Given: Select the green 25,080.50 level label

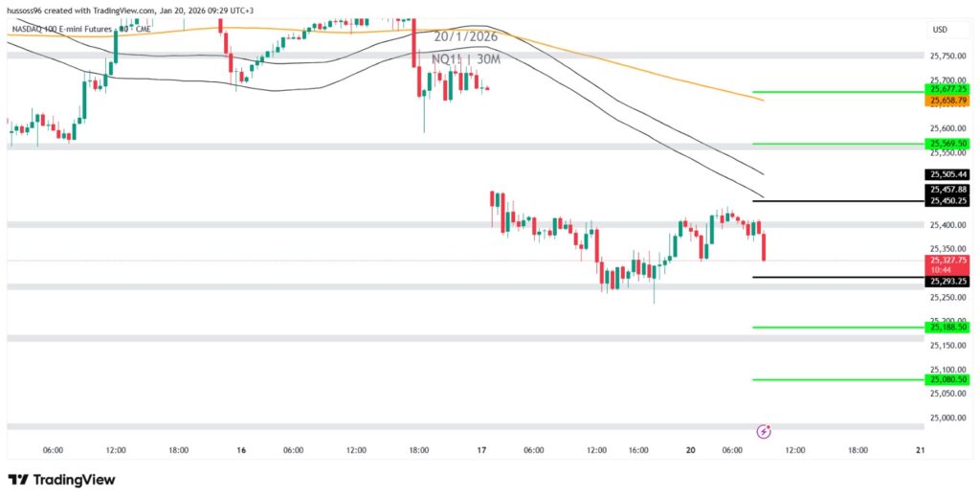Looking at the screenshot, I should pos(947,379).
